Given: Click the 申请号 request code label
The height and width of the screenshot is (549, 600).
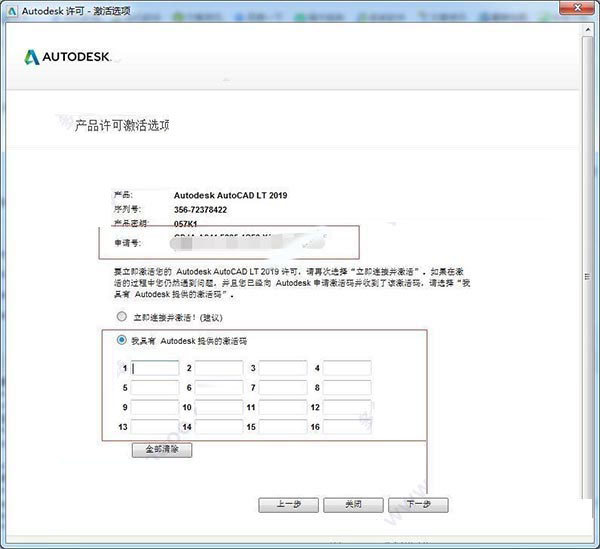Looking at the screenshot, I should click(x=128, y=243).
